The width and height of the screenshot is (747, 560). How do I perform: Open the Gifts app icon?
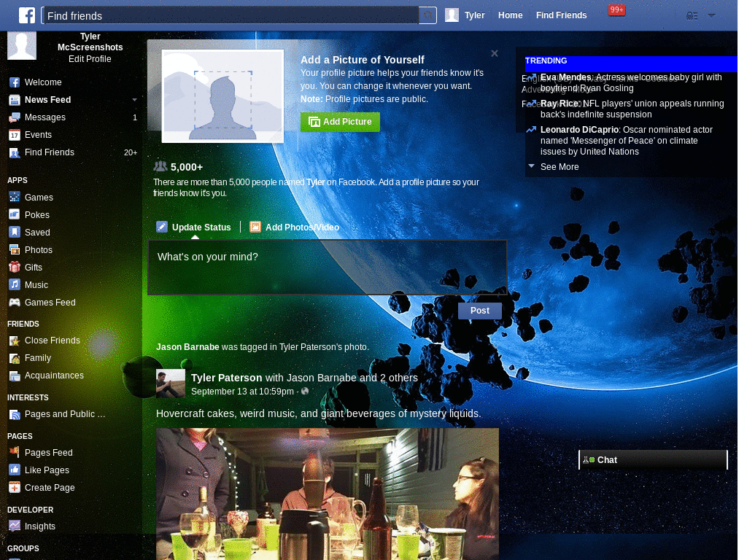pos(15,267)
